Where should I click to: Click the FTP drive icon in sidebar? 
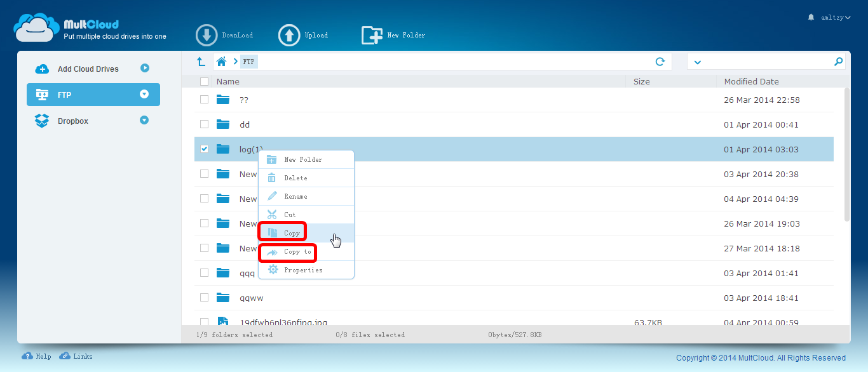coord(42,95)
